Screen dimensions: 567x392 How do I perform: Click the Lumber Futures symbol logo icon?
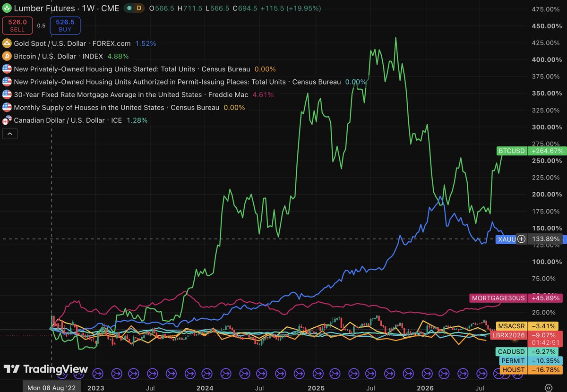(7, 9)
